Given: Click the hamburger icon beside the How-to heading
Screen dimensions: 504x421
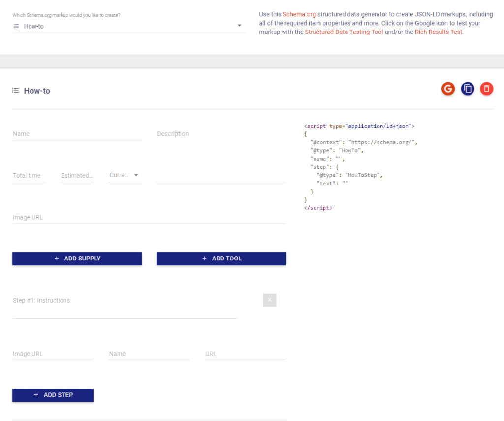Looking at the screenshot, I should pos(15,91).
